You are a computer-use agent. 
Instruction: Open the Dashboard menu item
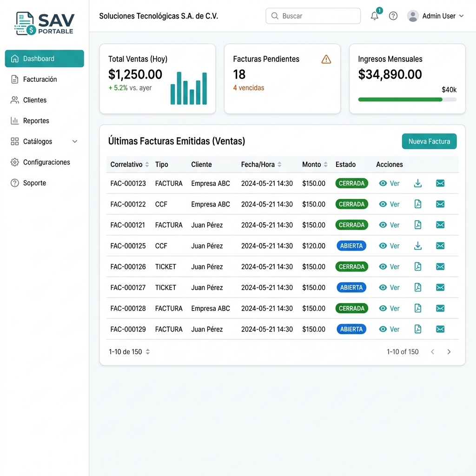(44, 59)
